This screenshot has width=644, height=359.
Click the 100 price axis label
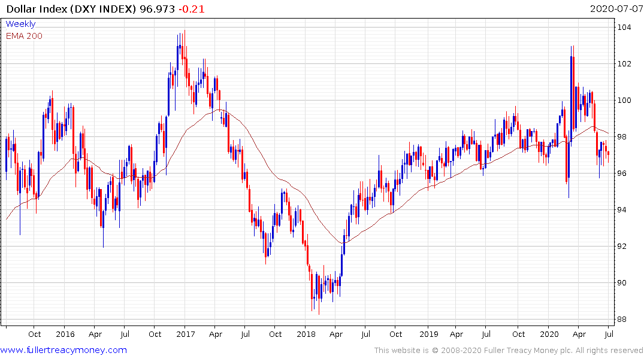(x=624, y=100)
